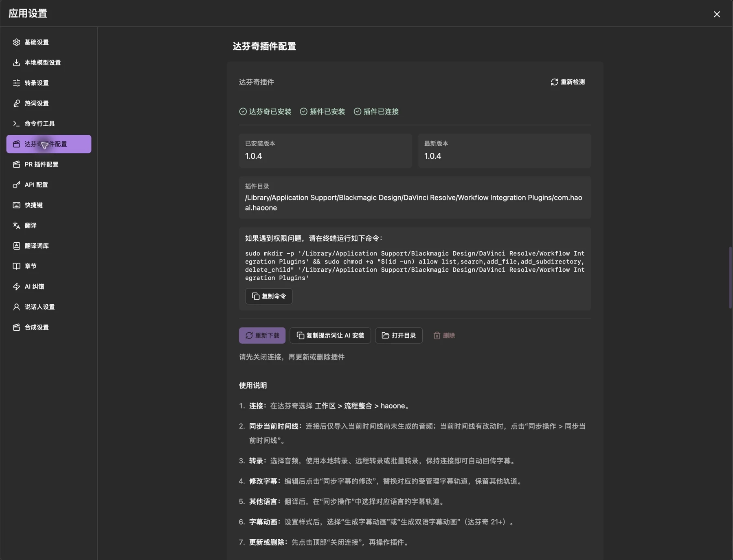Screen dimensions: 733x560
Task: Click the 重新下载 button
Action: coord(262,336)
